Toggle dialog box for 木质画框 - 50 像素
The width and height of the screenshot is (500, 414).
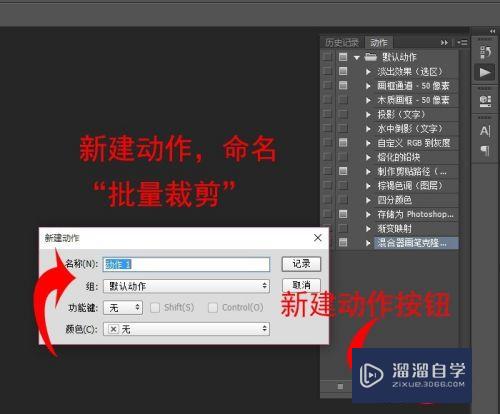coord(343,100)
